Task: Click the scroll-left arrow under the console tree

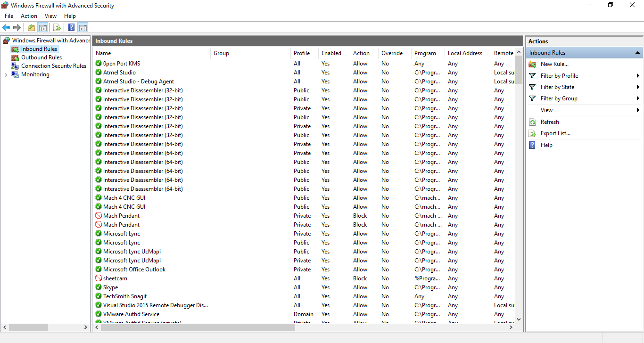Action: pos(5,327)
